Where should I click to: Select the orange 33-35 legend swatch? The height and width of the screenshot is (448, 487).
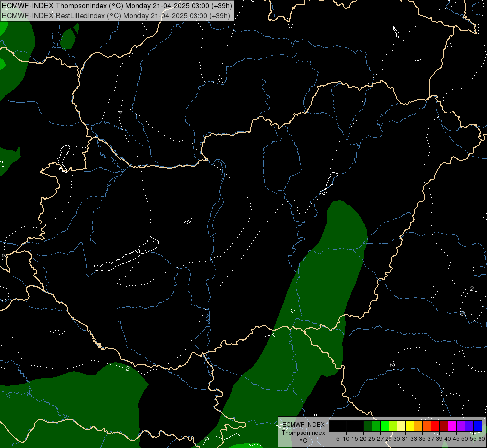[x=418, y=426]
